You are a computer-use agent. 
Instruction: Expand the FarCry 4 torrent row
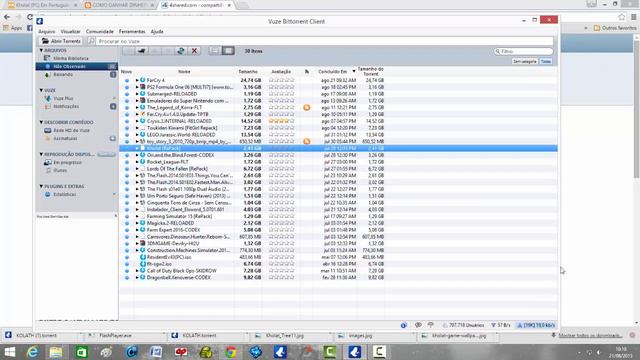click(137, 80)
